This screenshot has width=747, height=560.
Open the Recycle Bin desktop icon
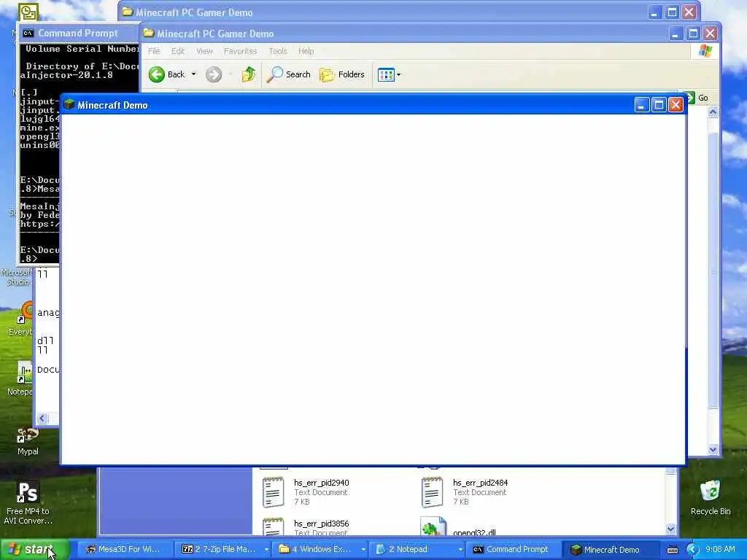point(711,498)
